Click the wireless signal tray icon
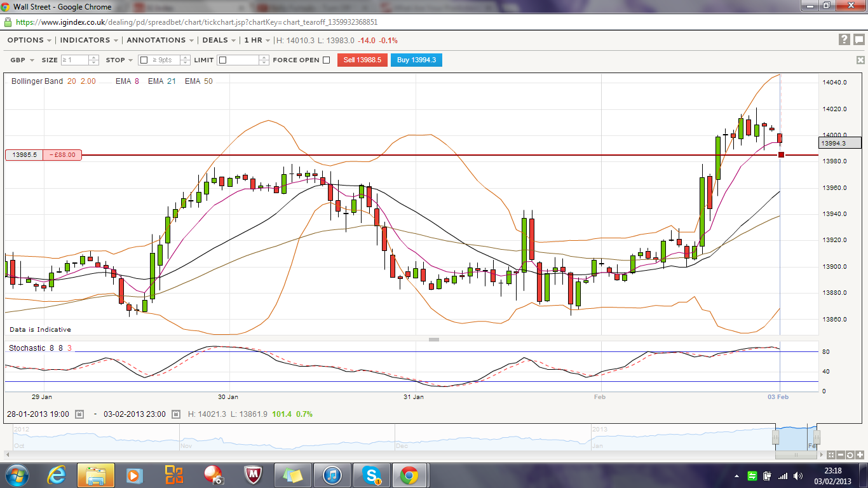This screenshot has height=488, width=868. (x=783, y=475)
